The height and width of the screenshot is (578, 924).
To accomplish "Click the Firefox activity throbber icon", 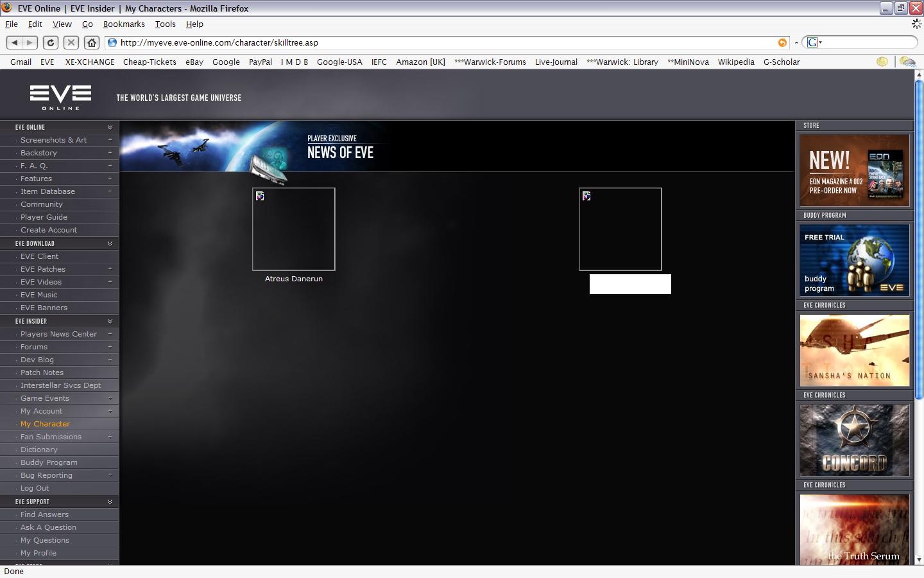I will (917, 24).
